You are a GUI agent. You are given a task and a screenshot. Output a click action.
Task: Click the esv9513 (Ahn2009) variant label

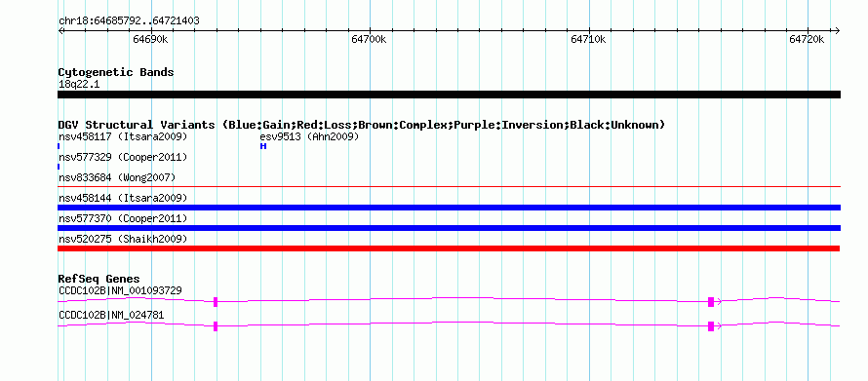click(x=309, y=136)
